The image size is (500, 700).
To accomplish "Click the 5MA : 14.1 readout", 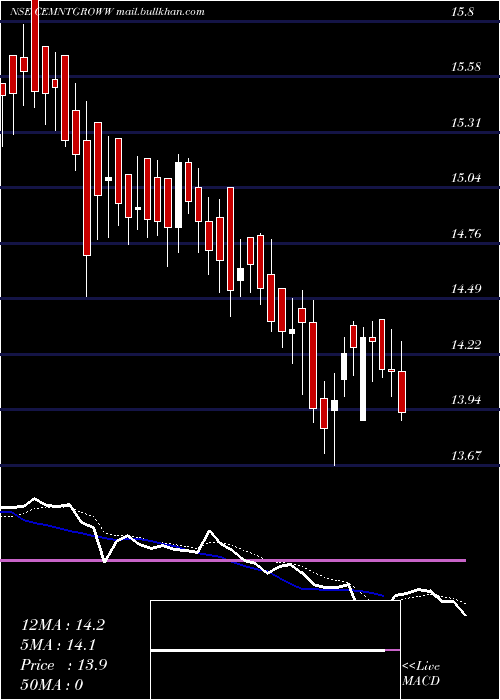I will click(58, 645).
